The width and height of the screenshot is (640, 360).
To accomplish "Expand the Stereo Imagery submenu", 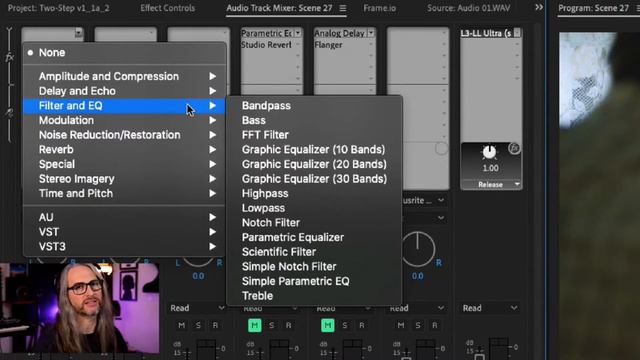I will [124, 179].
